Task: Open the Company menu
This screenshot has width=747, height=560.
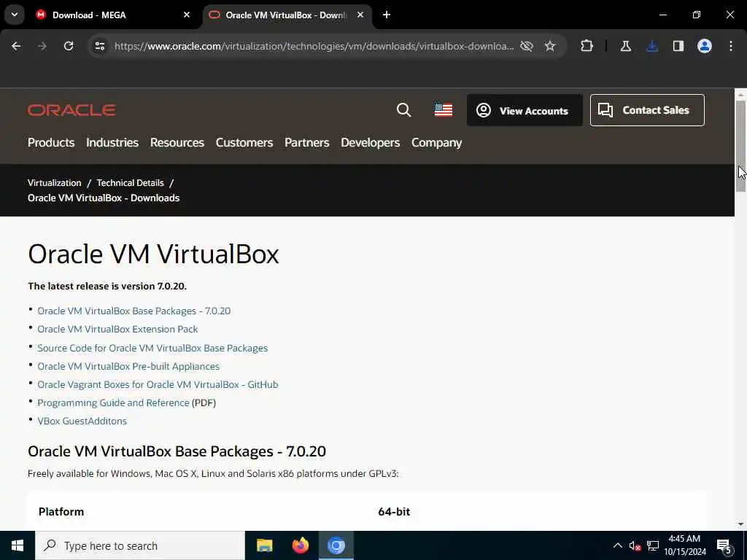Action: point(437,142)
